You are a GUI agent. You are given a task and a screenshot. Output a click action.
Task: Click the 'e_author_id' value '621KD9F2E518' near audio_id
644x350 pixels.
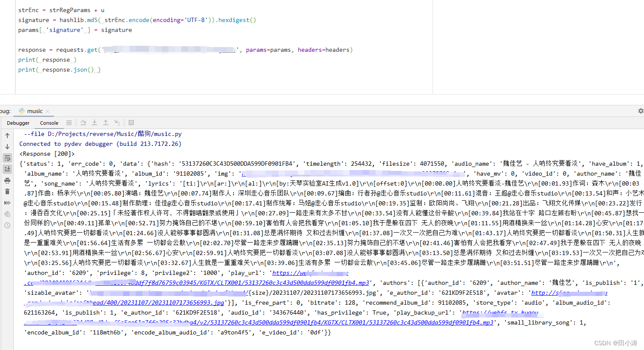tap(198, 312)
